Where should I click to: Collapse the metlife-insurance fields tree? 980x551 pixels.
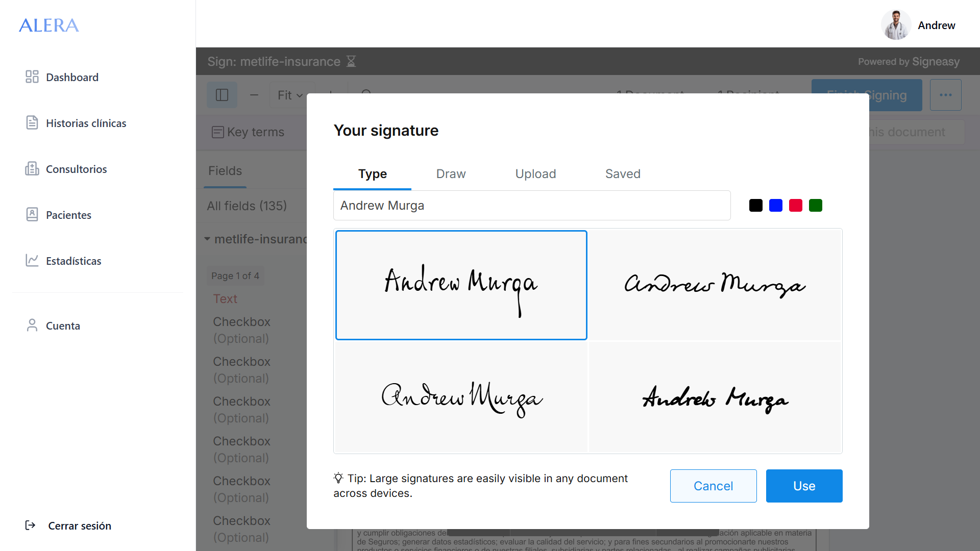pos(207,239)
